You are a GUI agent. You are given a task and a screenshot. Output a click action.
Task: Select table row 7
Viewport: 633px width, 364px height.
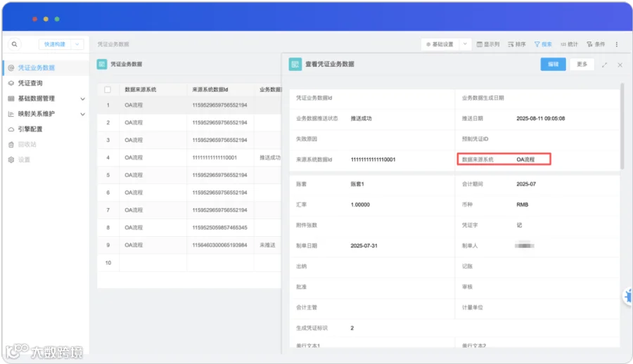[x=189, y=210]
